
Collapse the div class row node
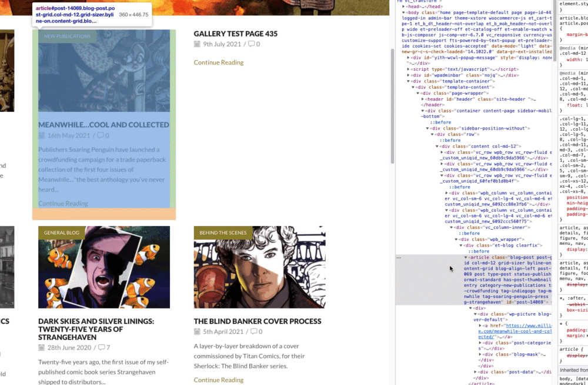pos(432,134)
